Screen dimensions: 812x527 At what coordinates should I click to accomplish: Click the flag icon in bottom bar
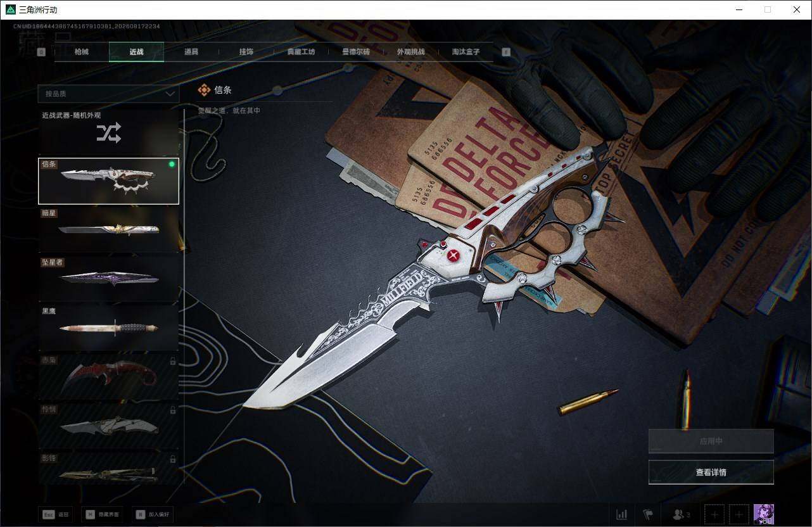click(x=647, y=514)
